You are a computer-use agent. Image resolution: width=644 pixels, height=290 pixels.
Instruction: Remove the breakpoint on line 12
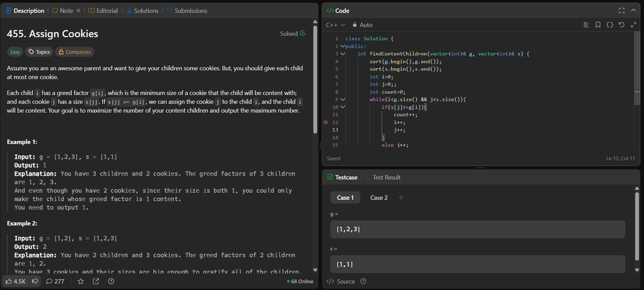pos(326,122)
